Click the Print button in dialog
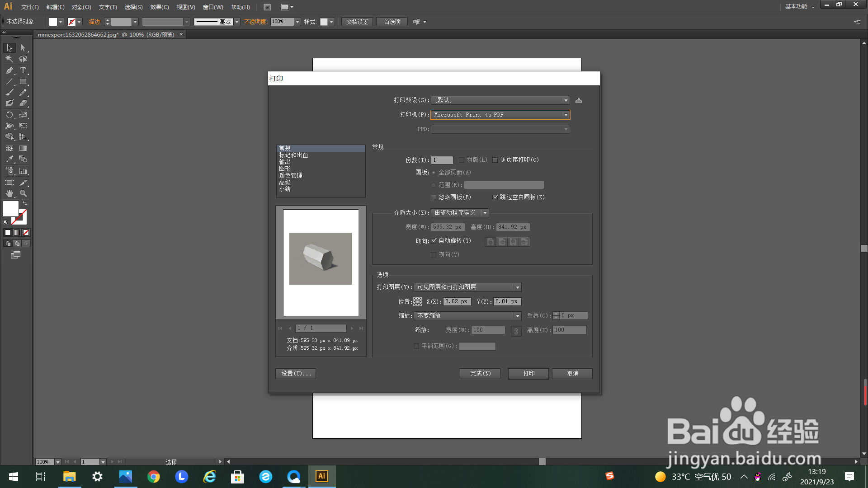Screen dimensions: 868x488 pyautogui.click(x=528, y=374)
